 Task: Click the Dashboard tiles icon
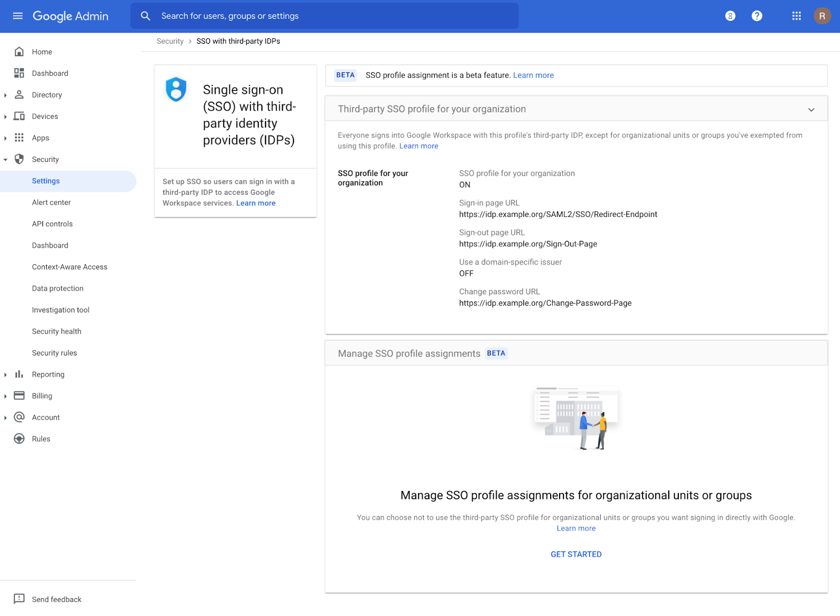[19, 73]
